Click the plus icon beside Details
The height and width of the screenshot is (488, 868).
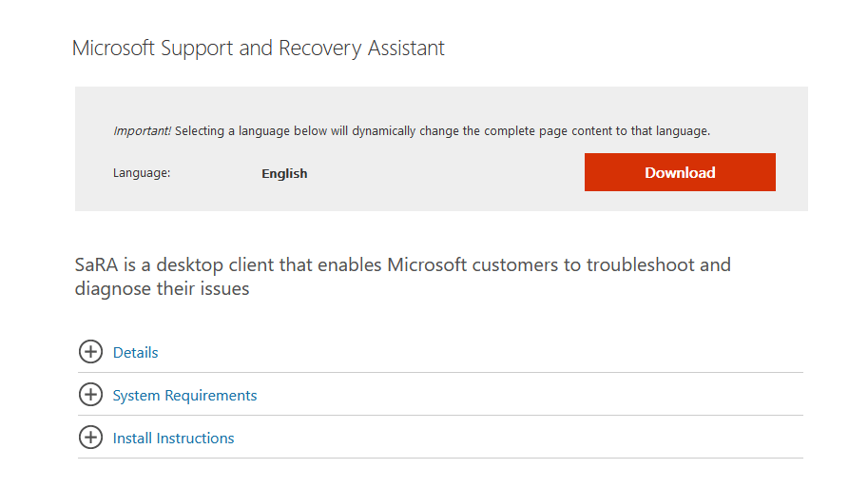coord(90,352)
